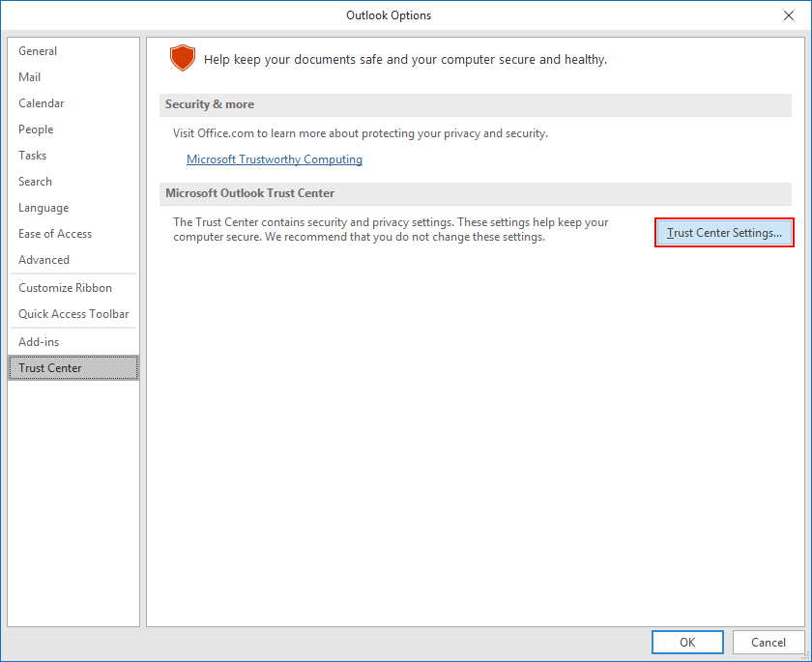Open Ease of Access options
Viewport: 812px width, 662px height.
coord(55,234)
